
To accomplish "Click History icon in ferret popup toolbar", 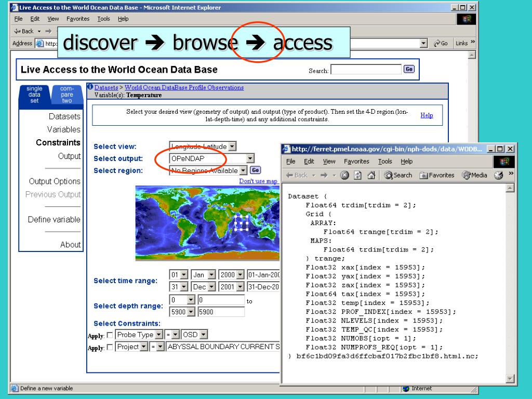I will coord(498,175).
